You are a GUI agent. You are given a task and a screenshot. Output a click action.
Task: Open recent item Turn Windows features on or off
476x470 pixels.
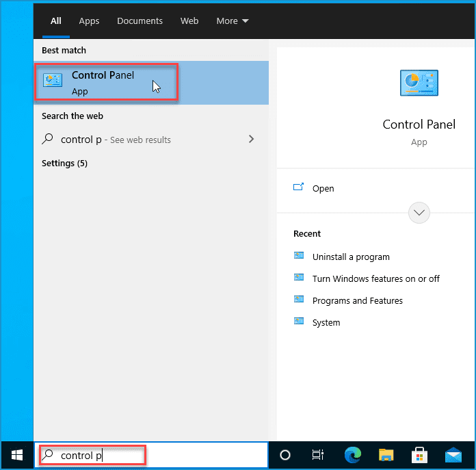[x=376, y=278]
